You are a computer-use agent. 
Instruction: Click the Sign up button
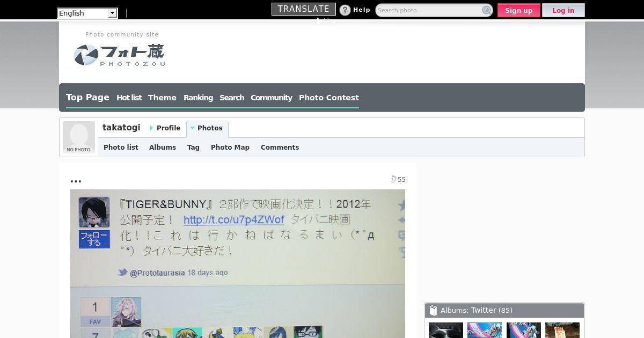(518, 10)
